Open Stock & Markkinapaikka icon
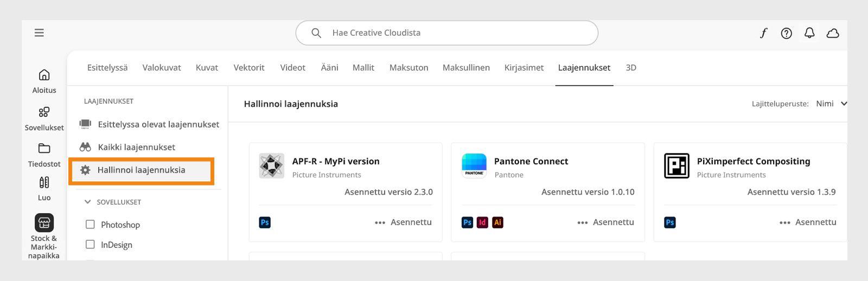Image resolution: width=868 pixels, height=281 pixels. tap(44, 223)
